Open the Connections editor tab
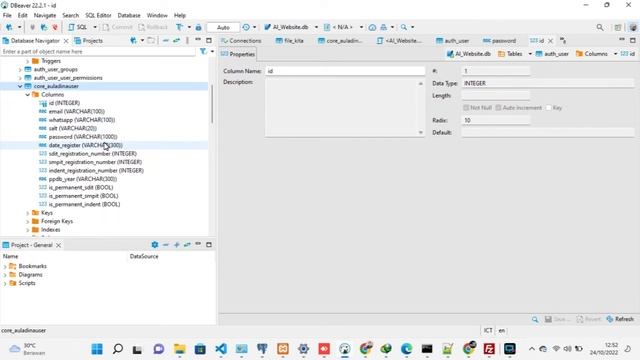Screen dimensions: 640x360 coord(241,41)
